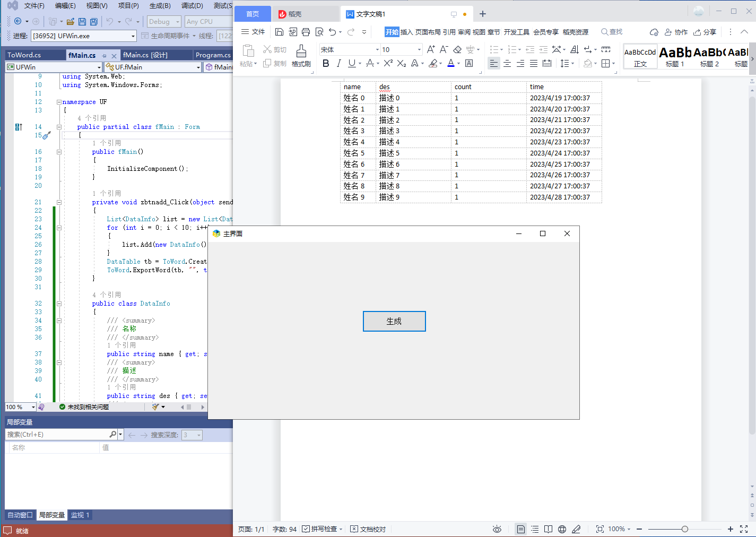Click the text highlight color button
The height and width of the screenshot is (537, 756).
[x=433, y=63]
